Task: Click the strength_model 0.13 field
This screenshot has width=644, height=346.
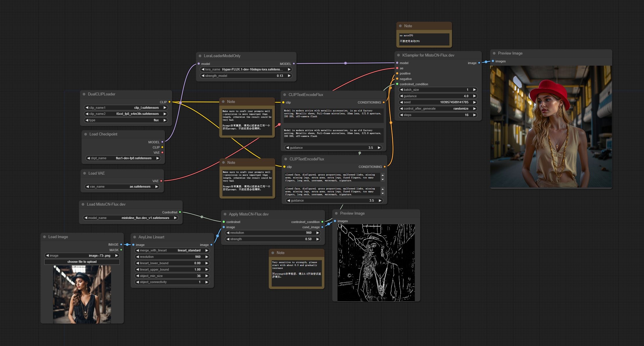Action: (x=246, y=76)
